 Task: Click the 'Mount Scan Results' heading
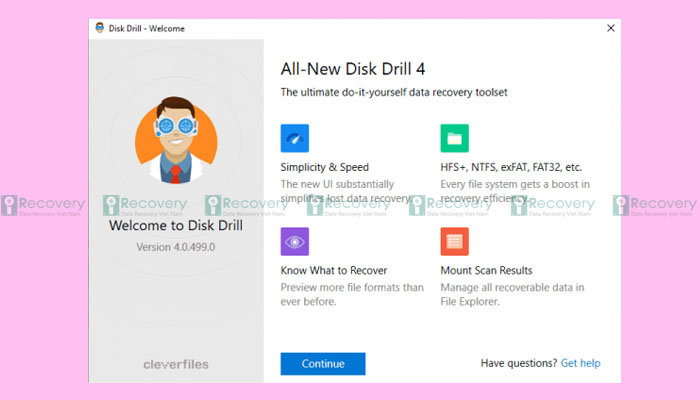pos(486,270)
